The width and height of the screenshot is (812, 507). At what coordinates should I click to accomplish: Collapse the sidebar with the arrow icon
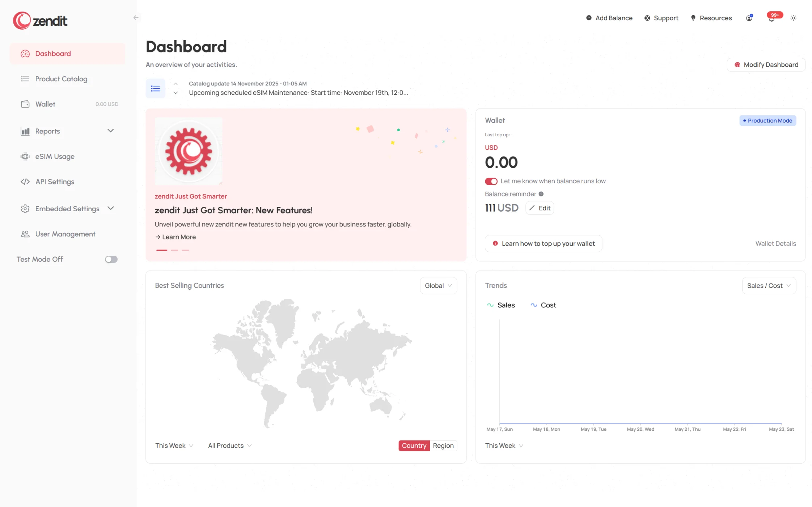[x=136, y=18]
